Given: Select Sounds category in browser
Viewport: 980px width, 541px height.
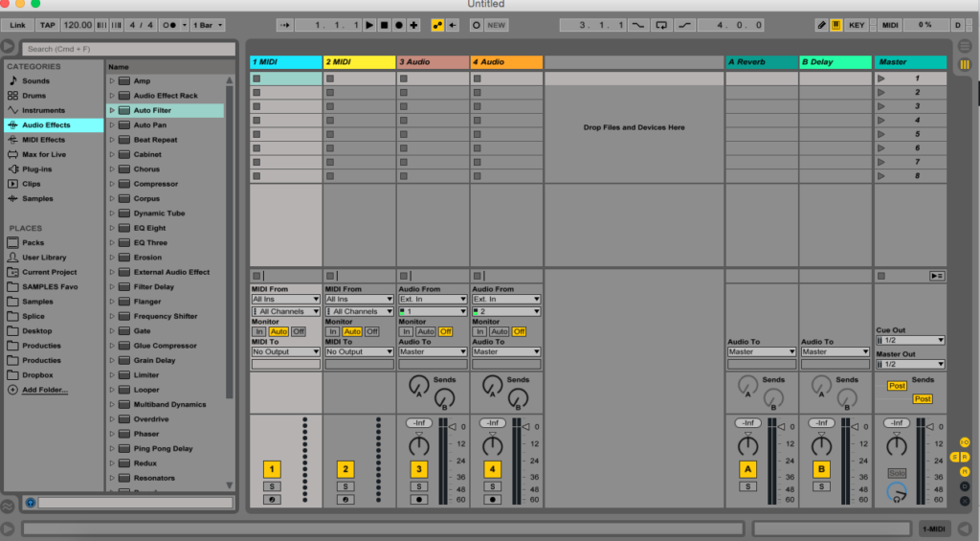Looking at the screenshot, I should 35,80.
